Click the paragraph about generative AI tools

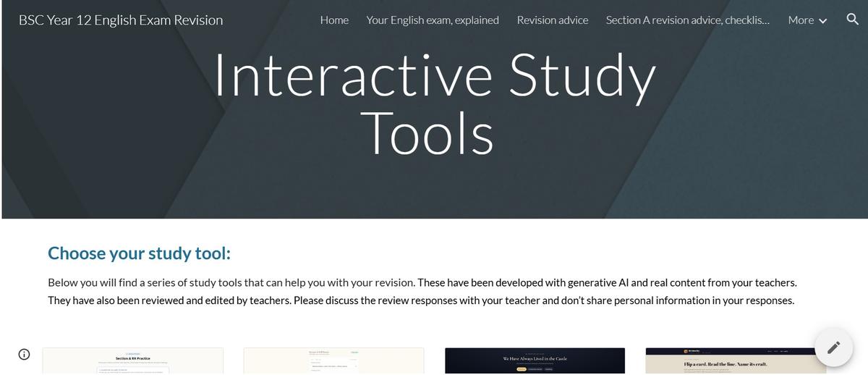[x=422, y=291]
